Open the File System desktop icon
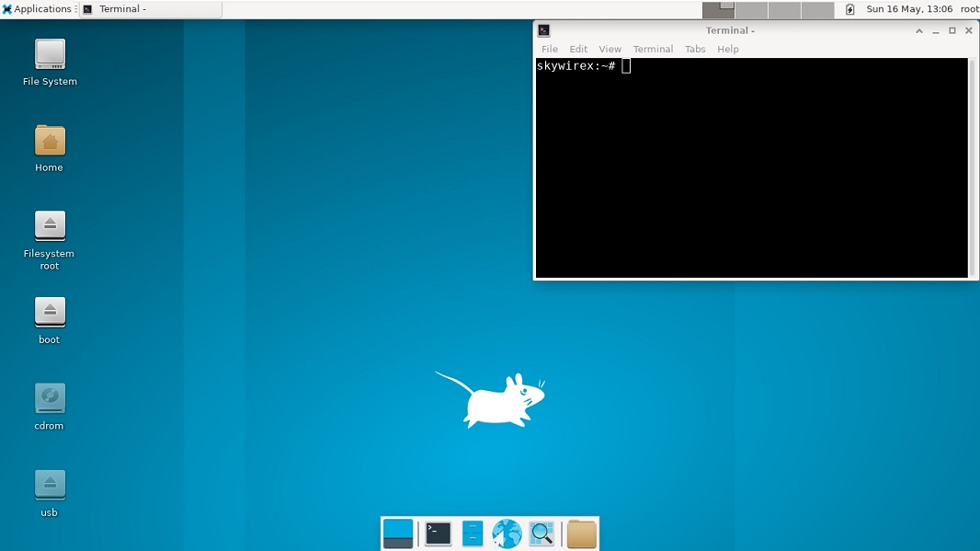Screen dimensions: 980x551 [x=50, y=54]
